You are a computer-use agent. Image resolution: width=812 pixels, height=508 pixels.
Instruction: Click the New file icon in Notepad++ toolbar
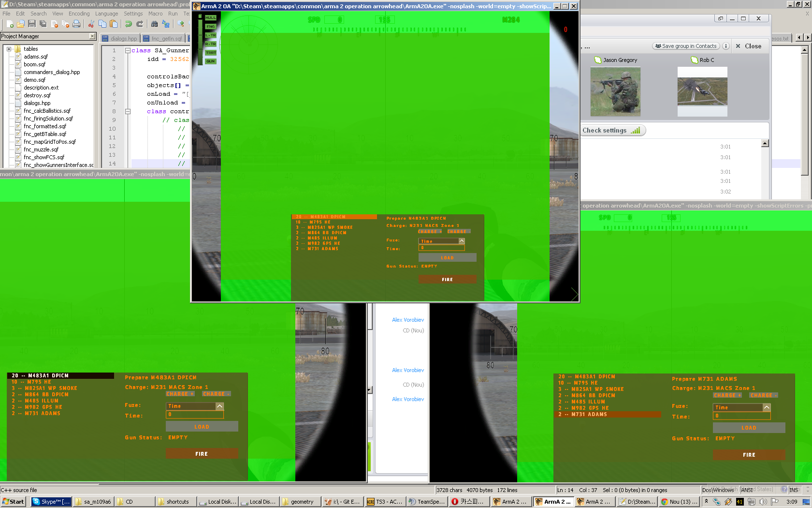click(x=9, y=24)
